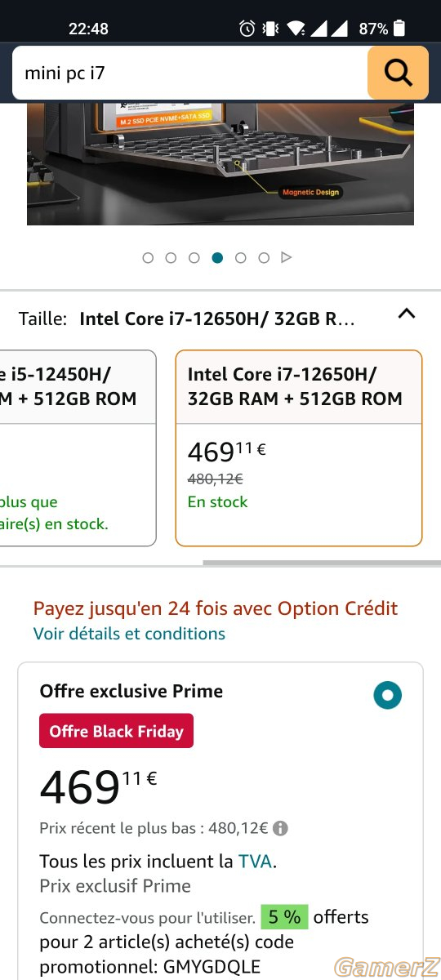Tap the Wi-Fi status bar icon
Viewport: 441px width, 980px height.
(297, 29)
